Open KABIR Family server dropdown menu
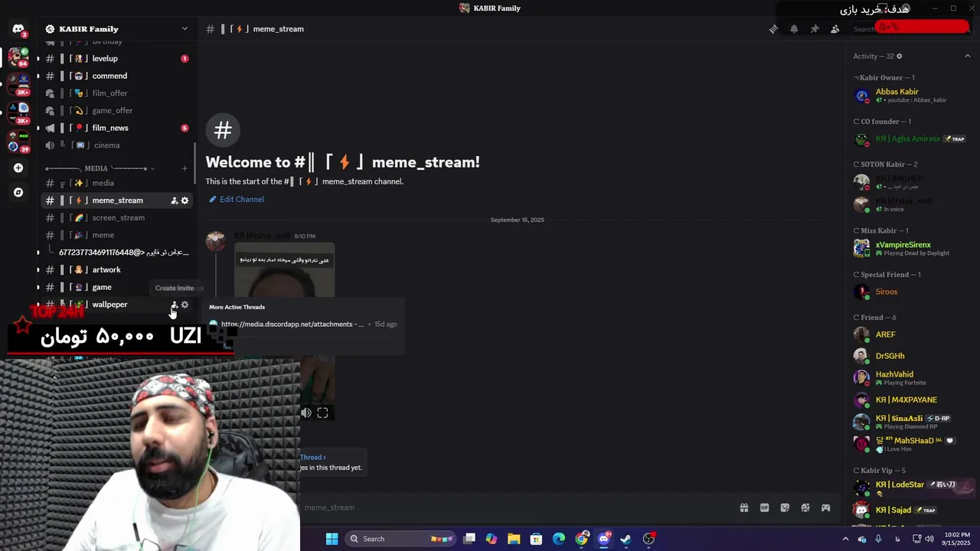 184,29
